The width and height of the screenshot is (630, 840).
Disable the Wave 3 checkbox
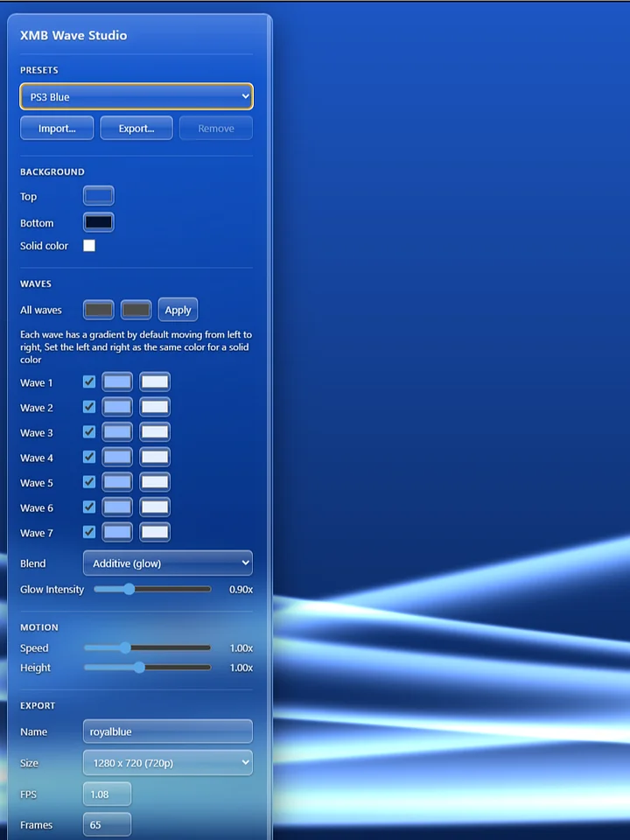(x=89, y=431)
